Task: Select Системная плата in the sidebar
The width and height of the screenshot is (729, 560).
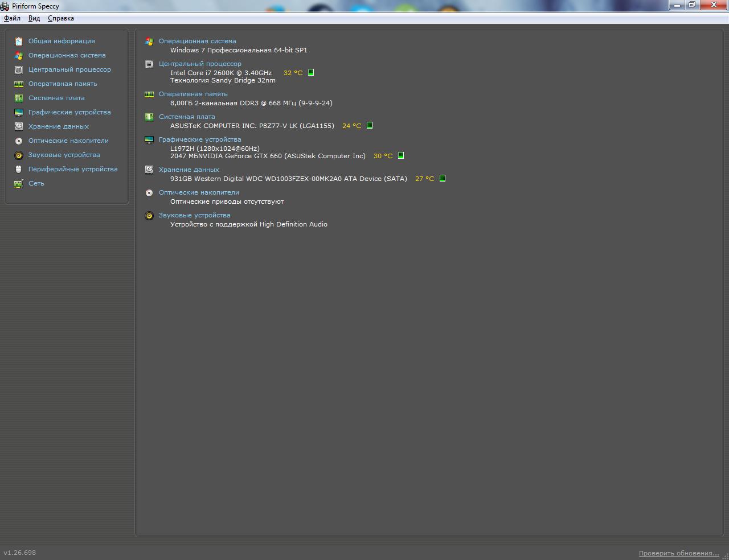Action: click(x=56, y=98)
